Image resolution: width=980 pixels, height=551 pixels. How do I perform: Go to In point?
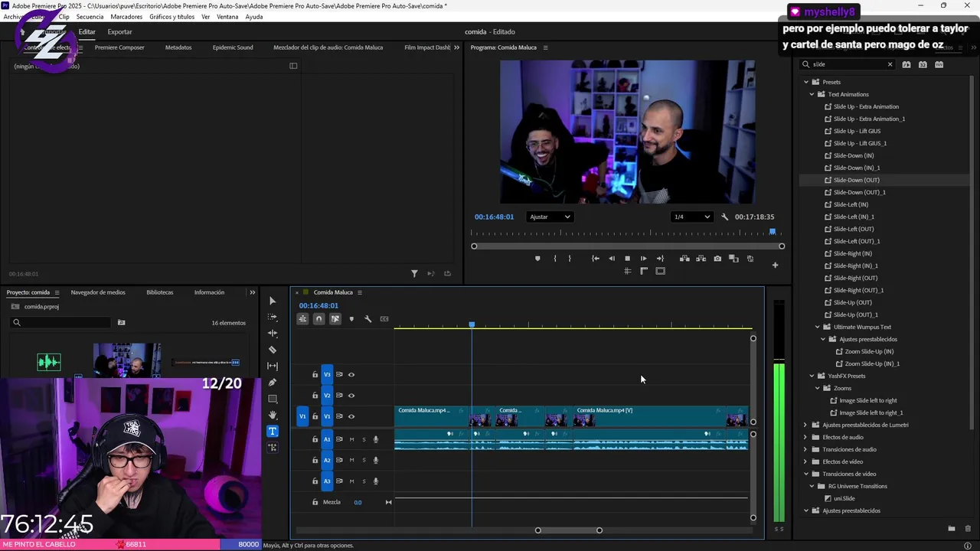point(595,259)
